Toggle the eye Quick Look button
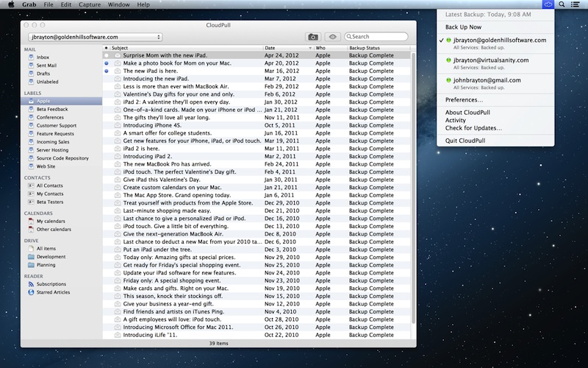Screen dimensions: 588x368 click(333, 37)
